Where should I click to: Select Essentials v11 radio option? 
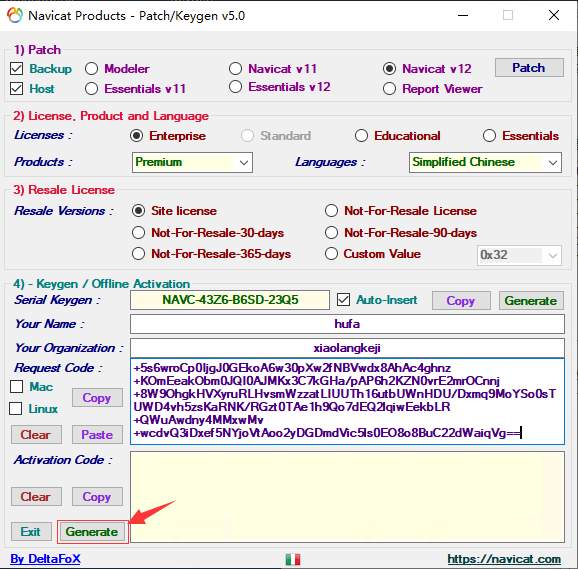91,88
